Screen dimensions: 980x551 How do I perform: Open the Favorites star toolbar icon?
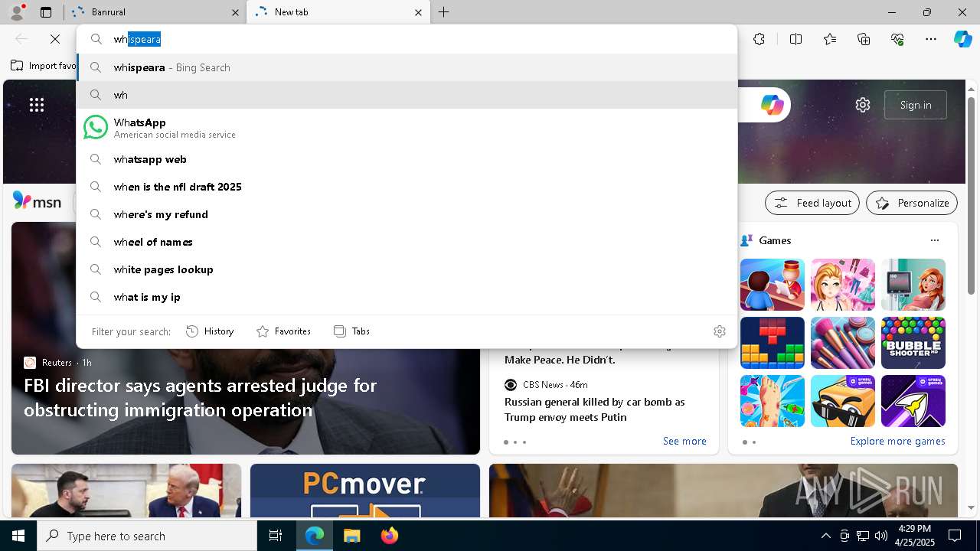coord(830,39)
